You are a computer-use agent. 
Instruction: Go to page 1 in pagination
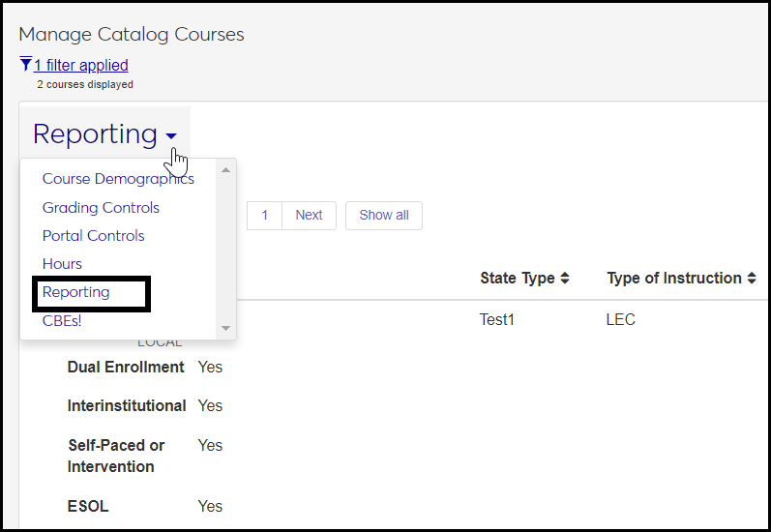[x=264, y=216]
